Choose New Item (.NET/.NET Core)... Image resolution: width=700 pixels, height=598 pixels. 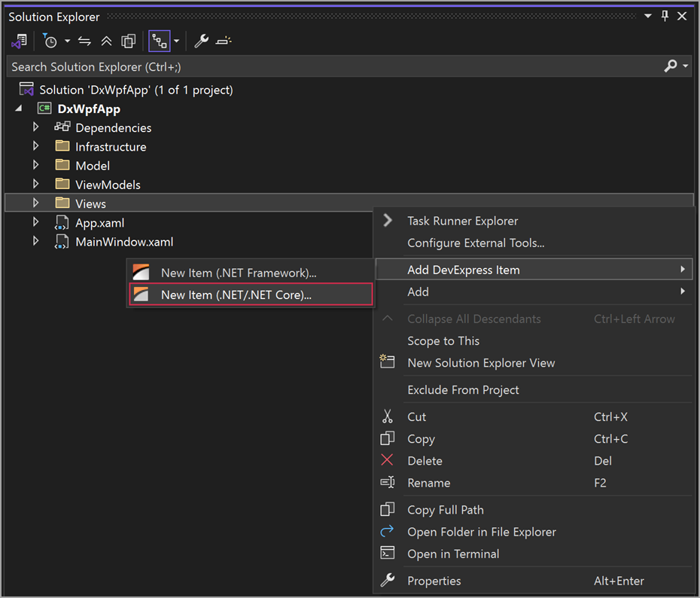point(251,294)
